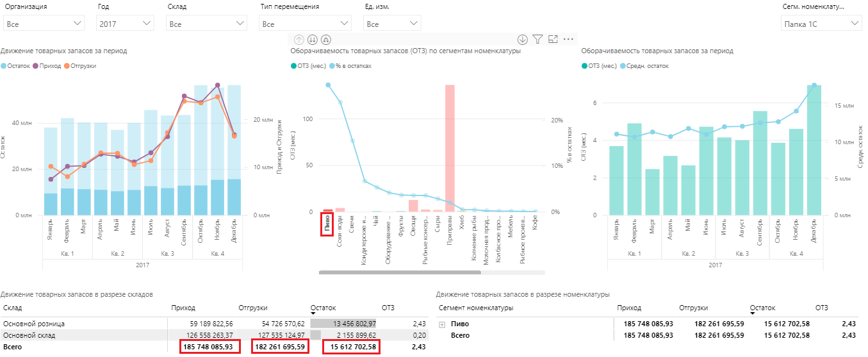Open focus mode for the chart
868x357 pixels.
(553, 39)
